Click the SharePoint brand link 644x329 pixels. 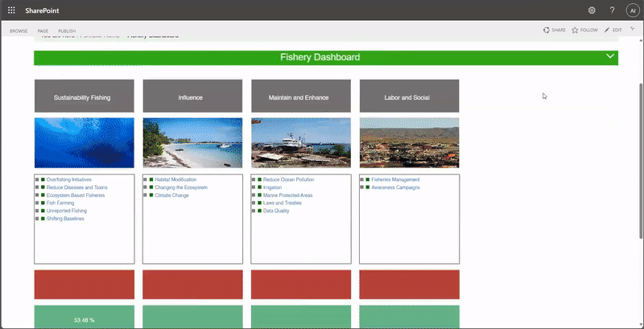pyautogui.click(x=42, y=10)
